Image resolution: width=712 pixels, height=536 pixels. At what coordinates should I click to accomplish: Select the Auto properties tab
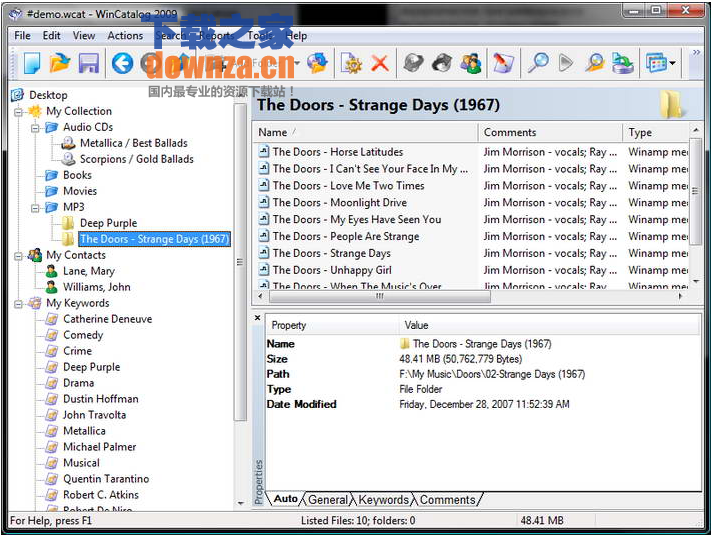pos(286,499)
